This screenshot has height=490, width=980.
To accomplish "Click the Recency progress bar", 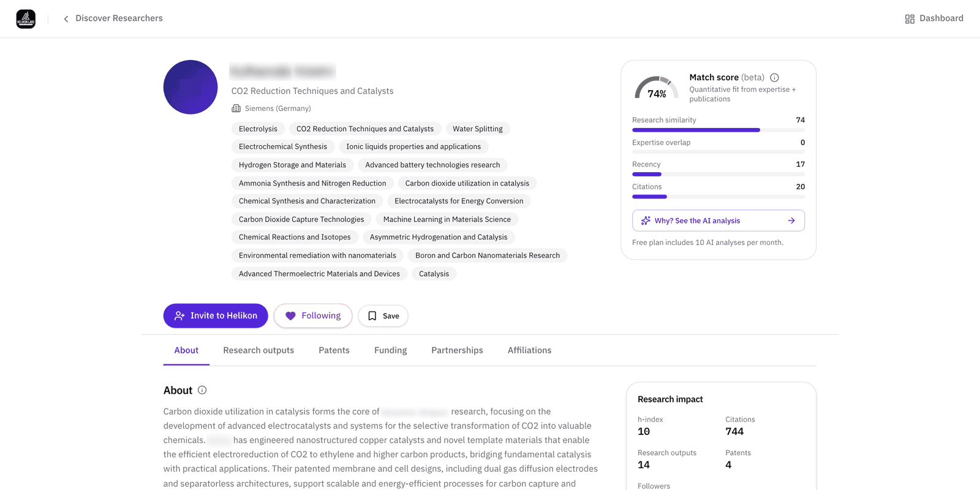I will click(x=718, y=175).
